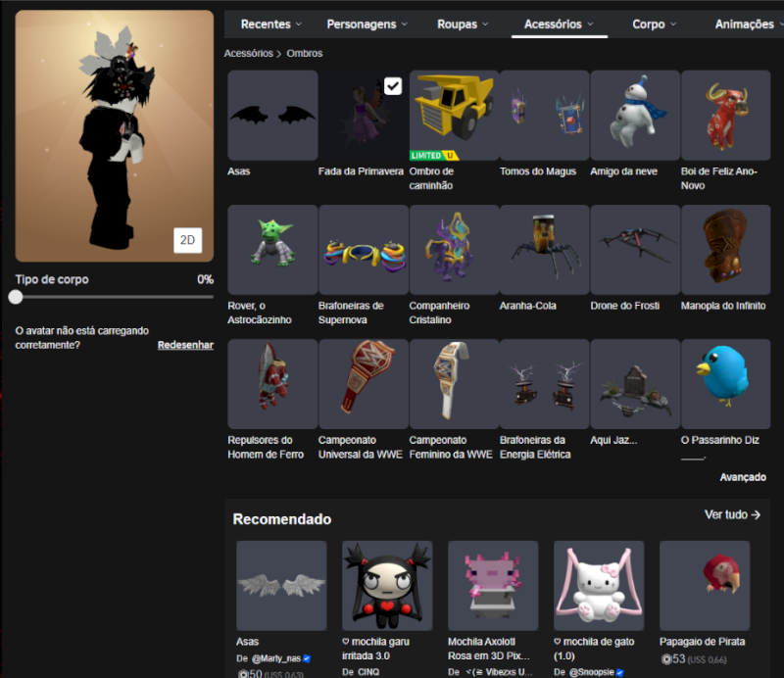Uncheck the equipped Fada da Primavera item
784x678 pixels.
coord(392,86)
